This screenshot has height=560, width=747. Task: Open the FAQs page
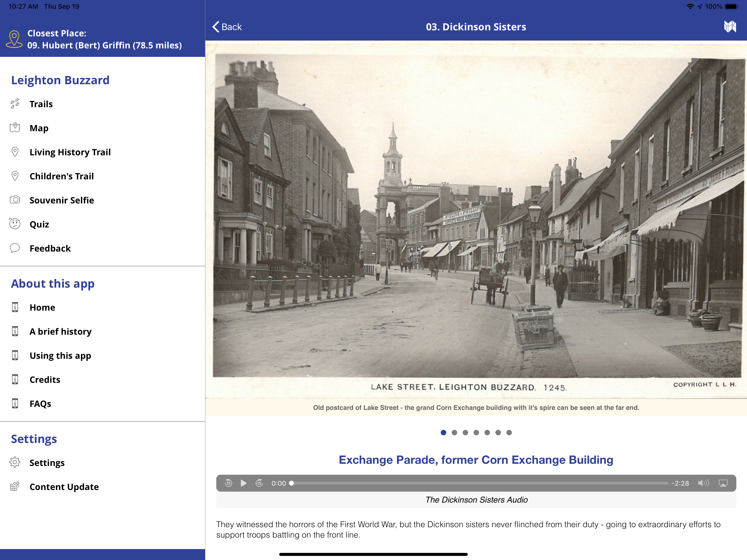[40, 404]
